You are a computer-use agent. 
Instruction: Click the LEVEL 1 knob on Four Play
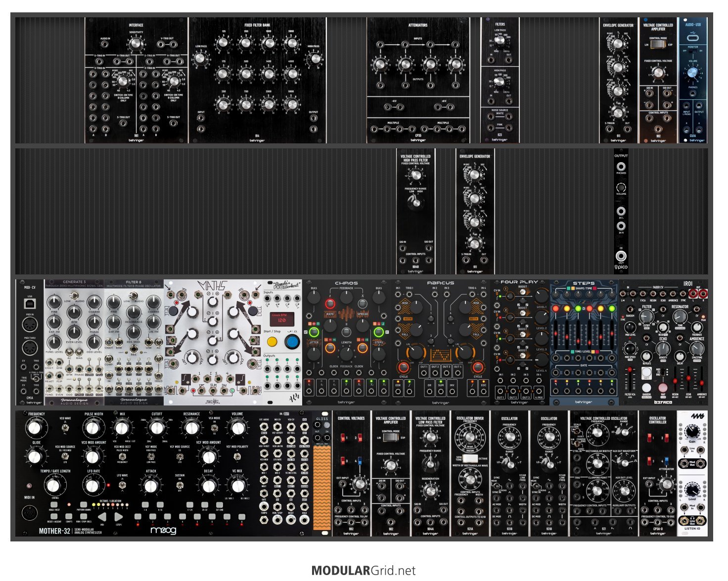(x=542, y=296)
